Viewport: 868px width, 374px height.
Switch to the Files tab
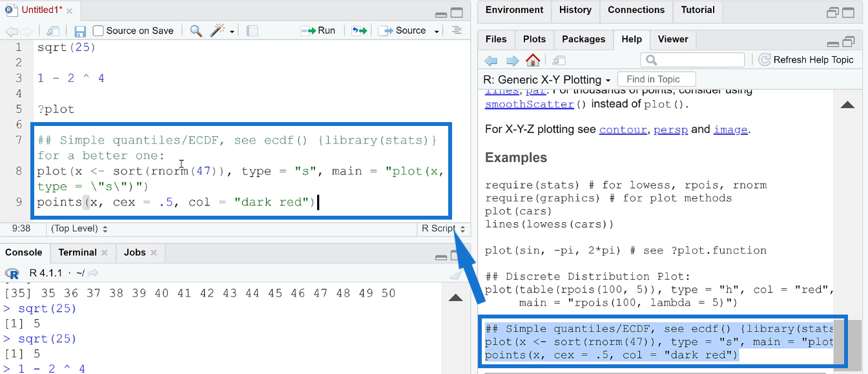pyautogui.click(x=496, y=39)
